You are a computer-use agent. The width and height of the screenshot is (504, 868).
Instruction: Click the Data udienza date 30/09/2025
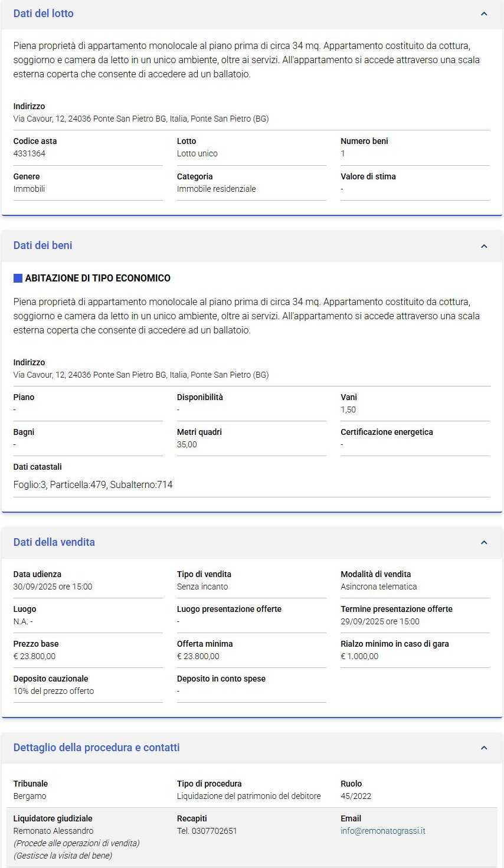pyautogui.click(x=53, y=587)
